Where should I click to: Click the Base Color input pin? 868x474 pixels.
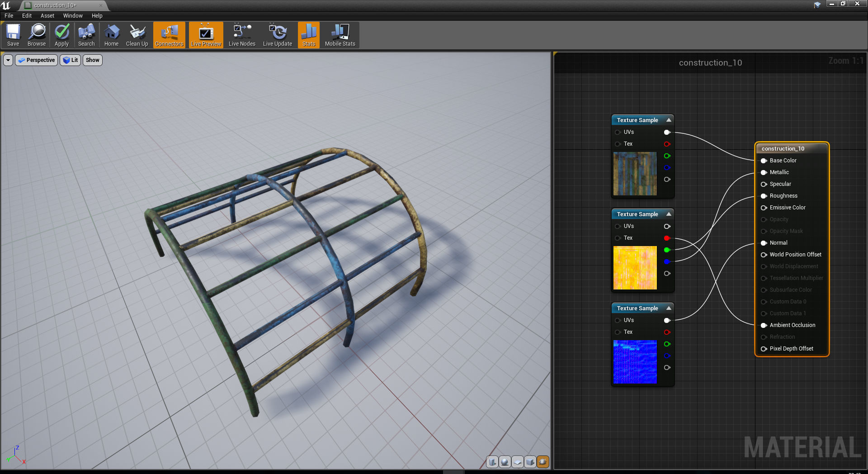coord(764,161)
